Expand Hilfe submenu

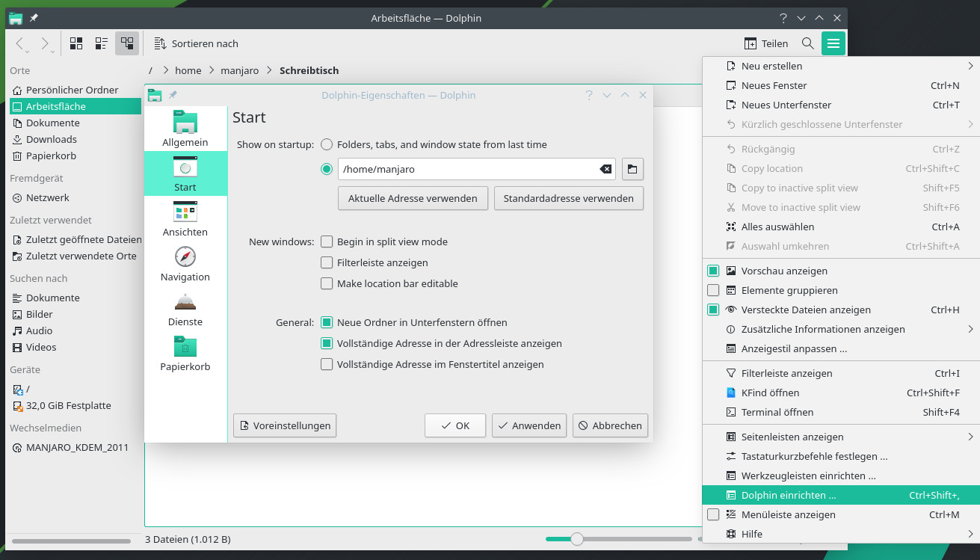[841, 534]
